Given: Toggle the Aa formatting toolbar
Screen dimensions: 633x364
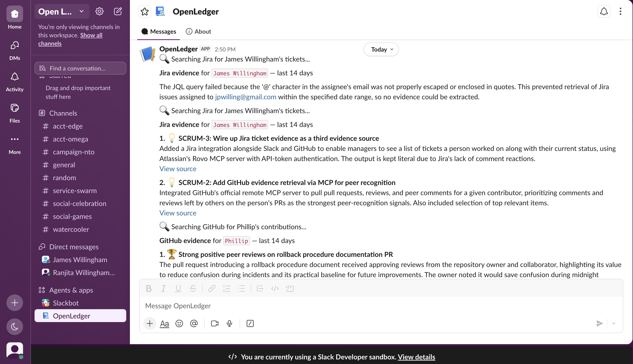Looking at the screenshot, I should [164, 323].
